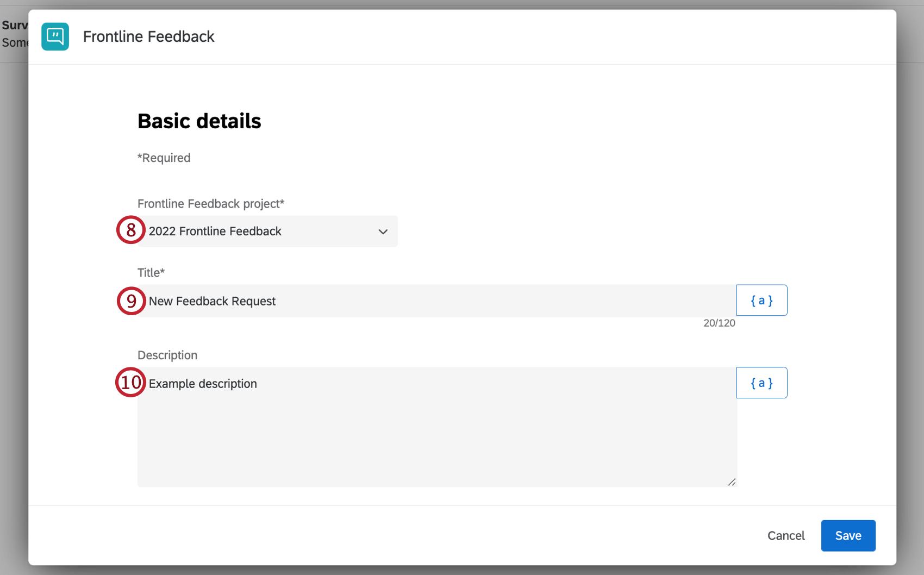
Task: Click the Frontline Feedback header title text
Action: [x=148, y=36]
